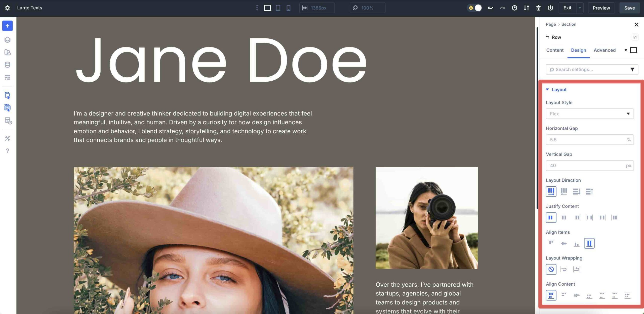The width and height of the screenshot is (644, 314).
Task: Open the Layout Style Flex dropdown
Action: pos(590,114)
